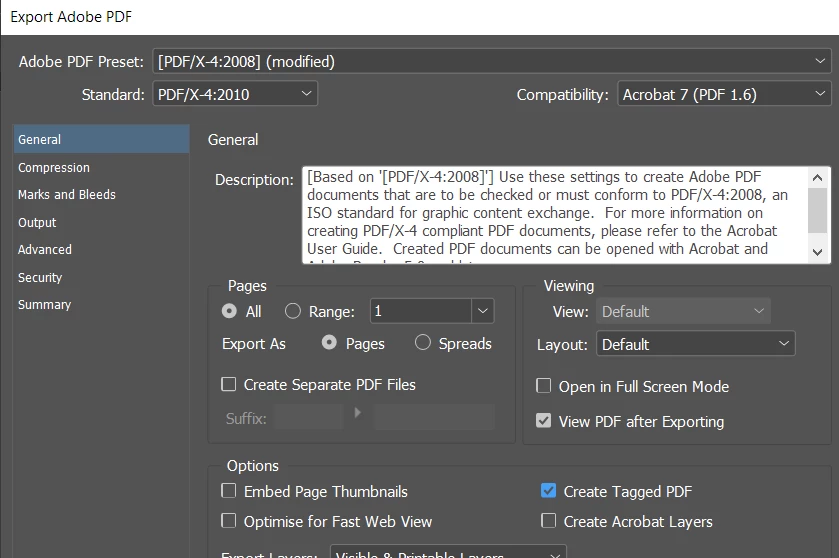Open the Advanced category
The width and height of the screenshot is (839, 558).
[x=102, y=250]
